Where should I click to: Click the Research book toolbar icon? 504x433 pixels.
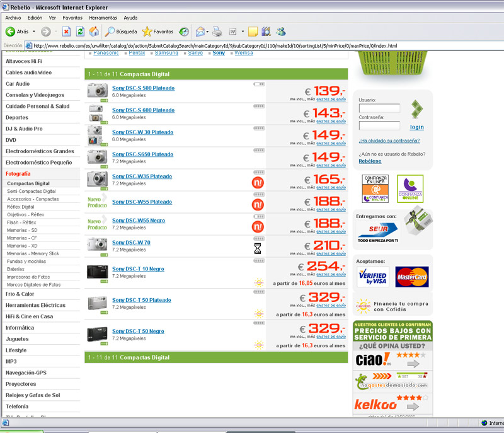click(266, 32)
